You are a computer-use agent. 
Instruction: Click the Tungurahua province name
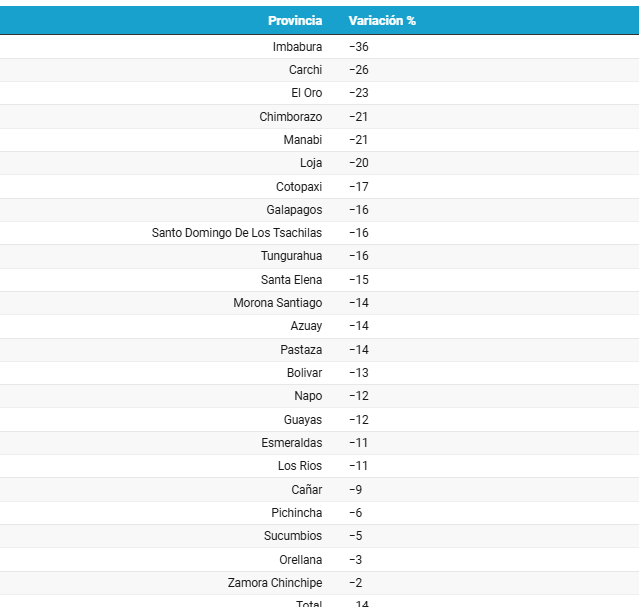click(x=291, y=256)
